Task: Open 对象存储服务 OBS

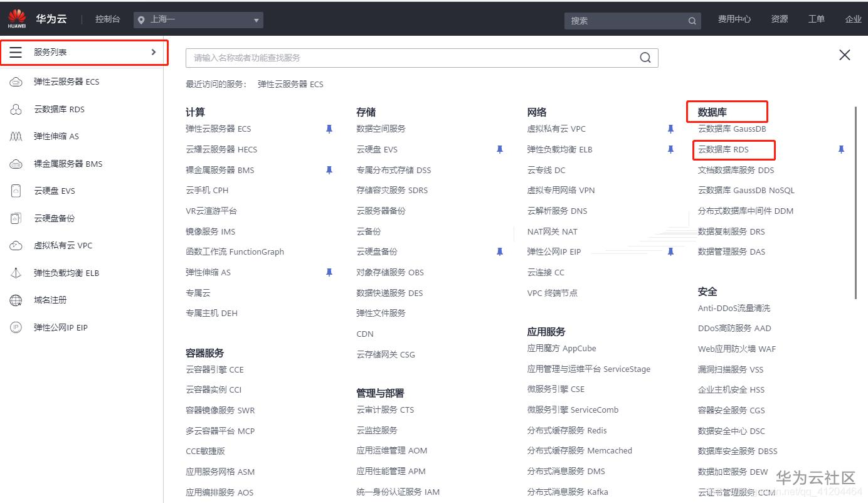Action: (390, 272)
